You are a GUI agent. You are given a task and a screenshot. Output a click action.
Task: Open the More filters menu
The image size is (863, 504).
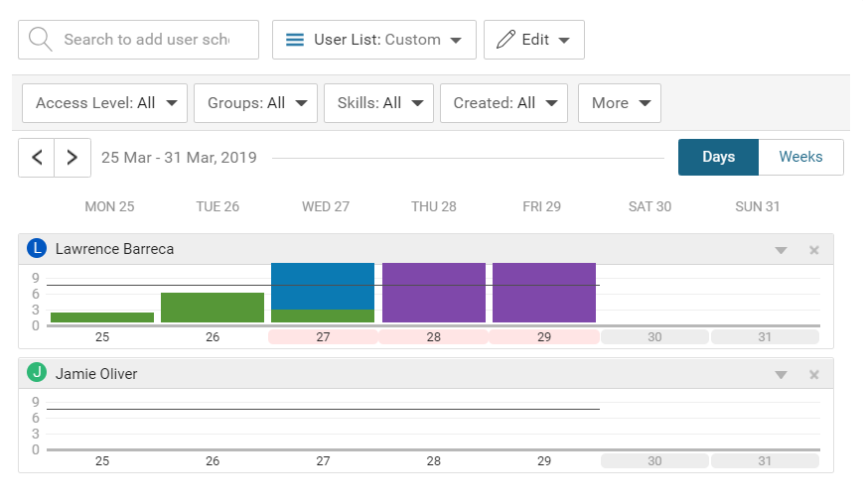click(620, 103)
